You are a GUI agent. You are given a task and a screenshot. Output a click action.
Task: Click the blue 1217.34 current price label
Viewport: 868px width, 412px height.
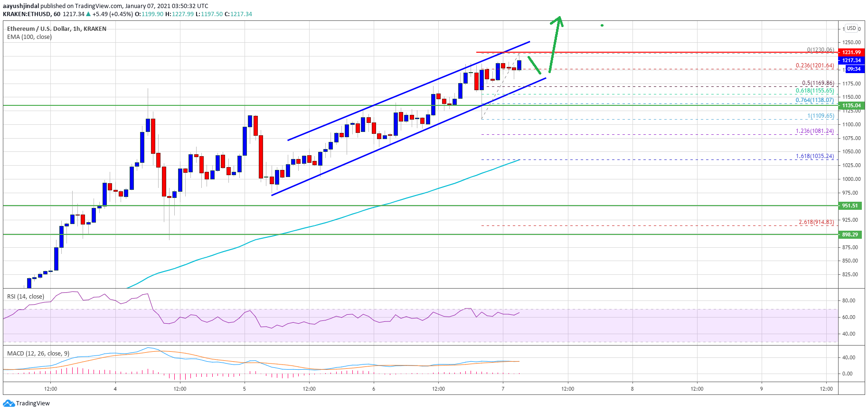click(851, 60)
